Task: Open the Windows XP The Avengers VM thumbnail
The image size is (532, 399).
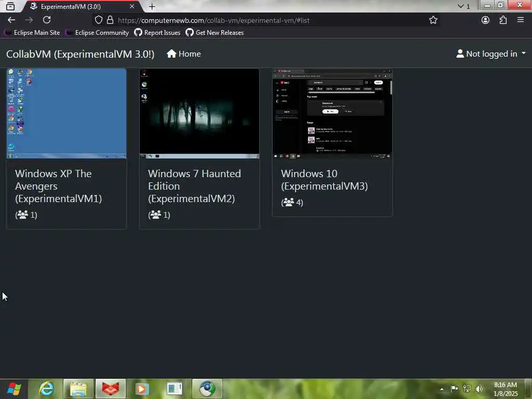Action: 66,114
